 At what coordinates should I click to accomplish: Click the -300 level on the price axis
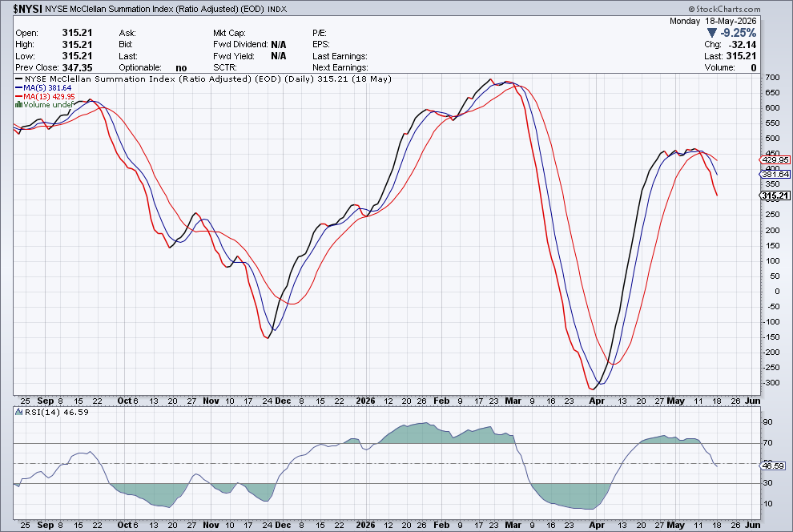point(771,383)
